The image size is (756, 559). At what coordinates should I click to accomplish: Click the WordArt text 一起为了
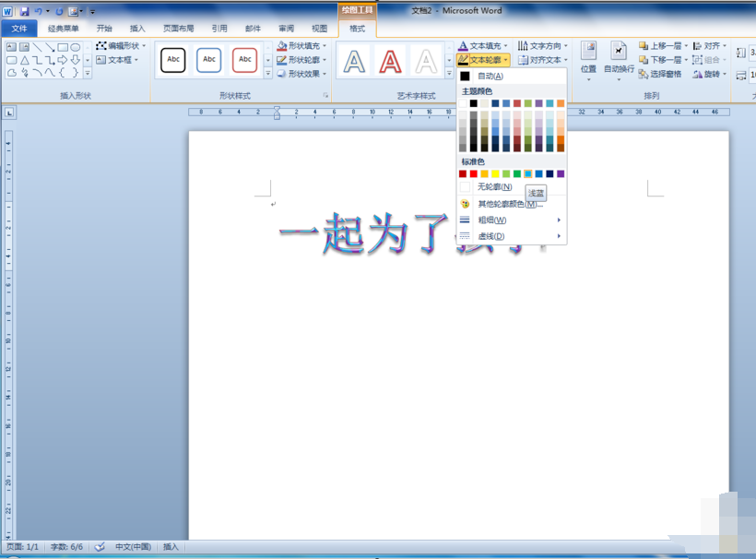coord(364,234)
